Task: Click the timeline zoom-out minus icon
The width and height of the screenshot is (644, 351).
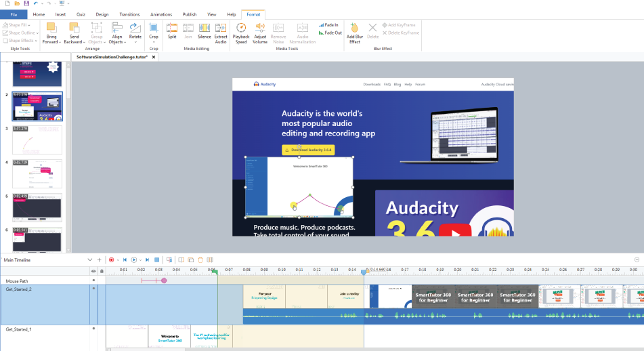Action: pos(637,260)
